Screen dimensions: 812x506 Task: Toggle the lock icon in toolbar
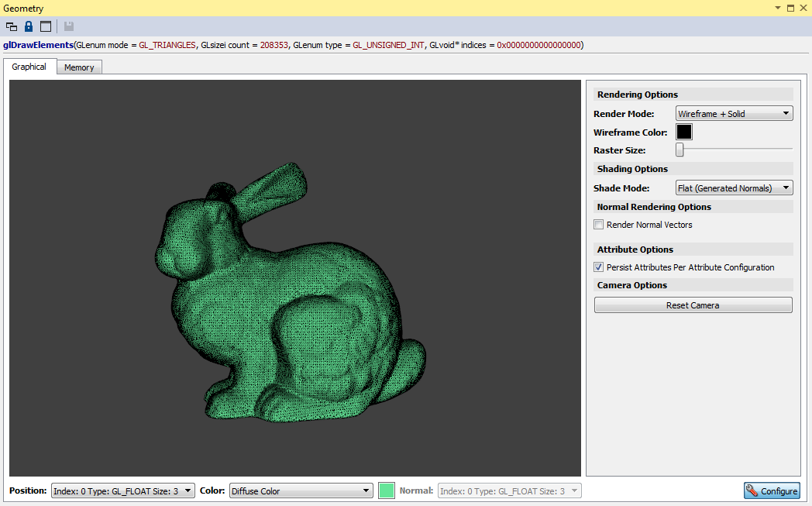click(x=29, y=26)
